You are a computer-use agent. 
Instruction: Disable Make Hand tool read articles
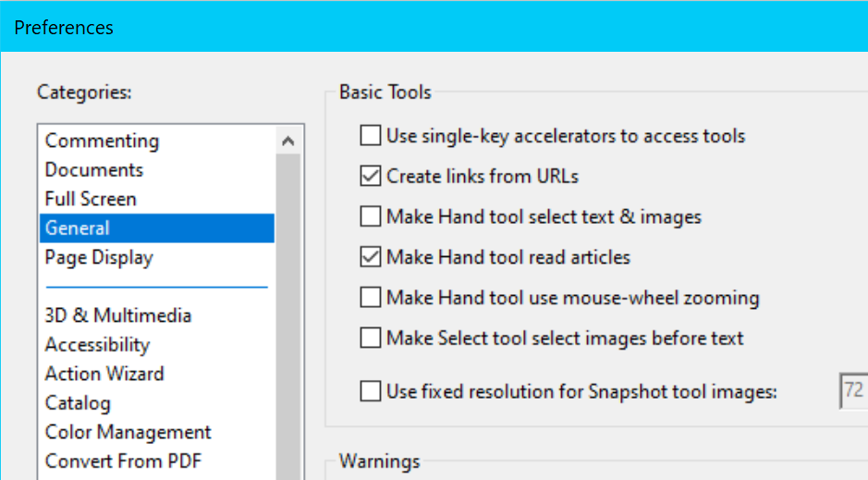pos(371,257)
